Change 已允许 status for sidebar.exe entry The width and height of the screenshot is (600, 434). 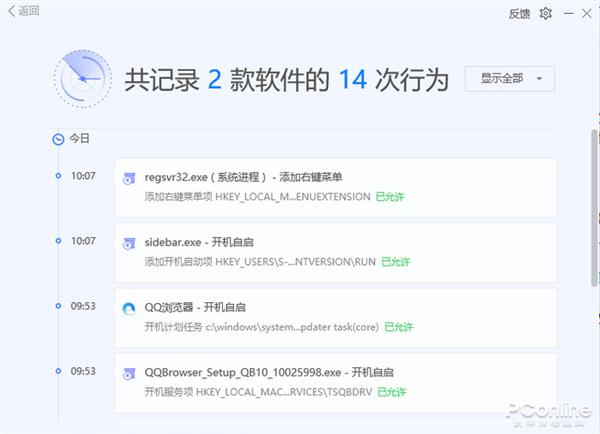pos(396,262)
